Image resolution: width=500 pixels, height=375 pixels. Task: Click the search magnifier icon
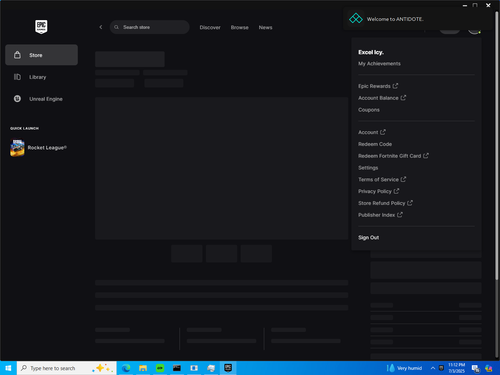116,27
